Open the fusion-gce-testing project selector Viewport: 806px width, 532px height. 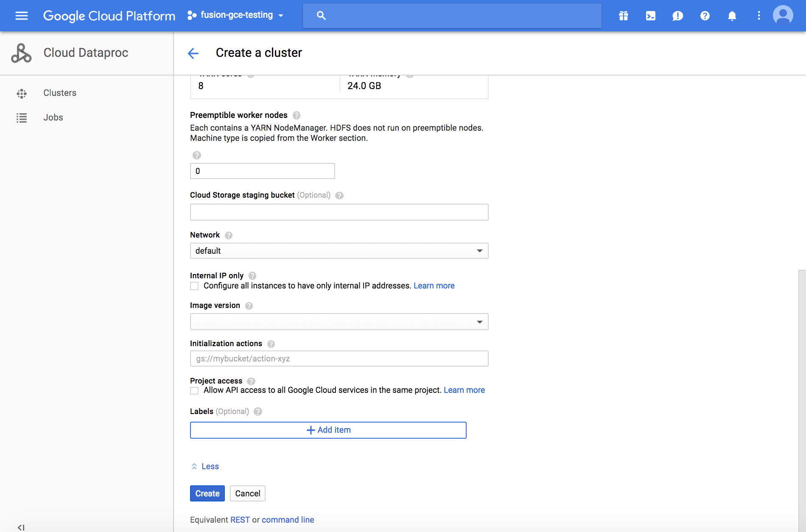(235, 15)
